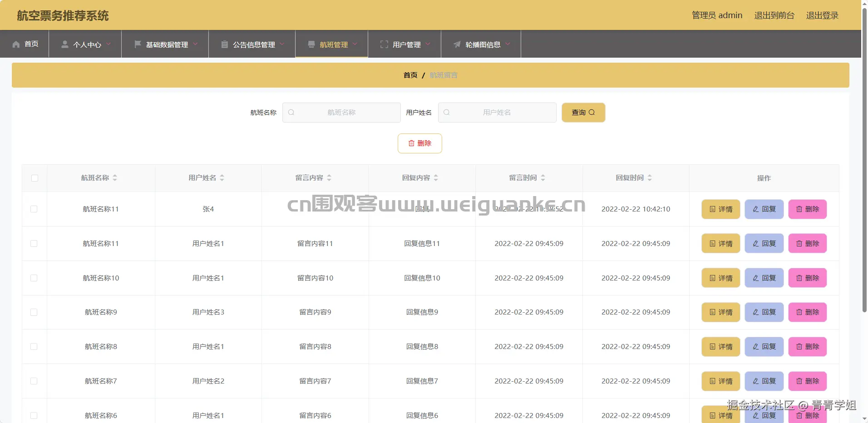Click the monitor icon for 航班管理
The image size is (868, 423).
311,44
